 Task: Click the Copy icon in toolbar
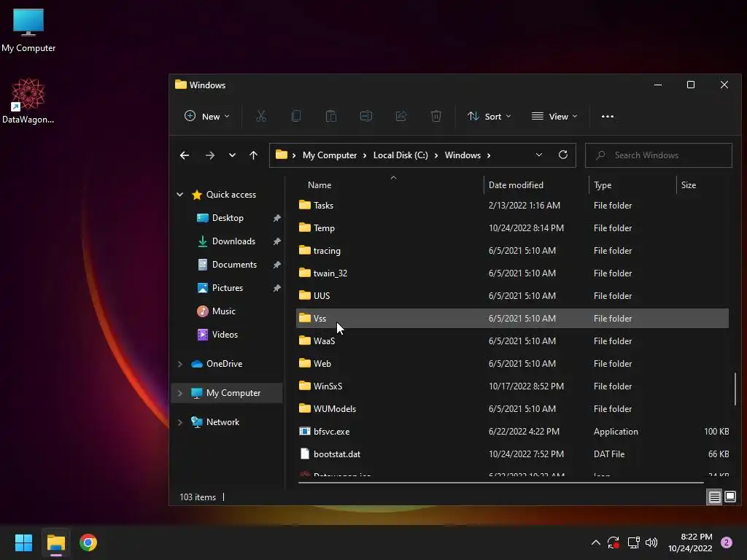tap(296, 116)
